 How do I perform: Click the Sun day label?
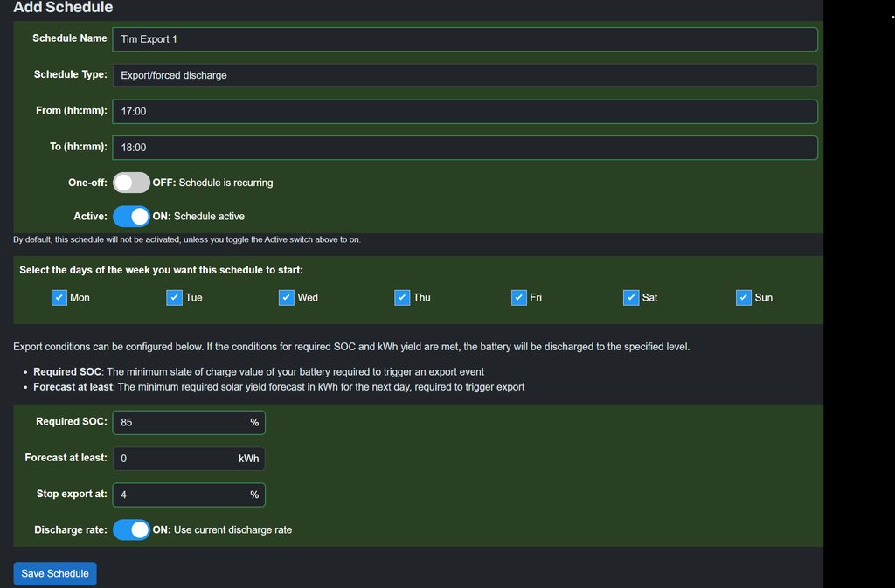coord(763,298)
